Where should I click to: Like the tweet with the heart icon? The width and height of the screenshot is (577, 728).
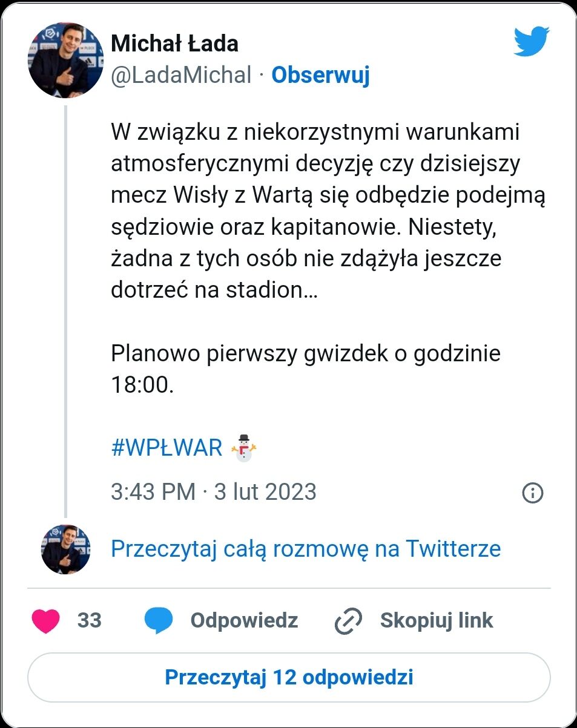point(45,621)
